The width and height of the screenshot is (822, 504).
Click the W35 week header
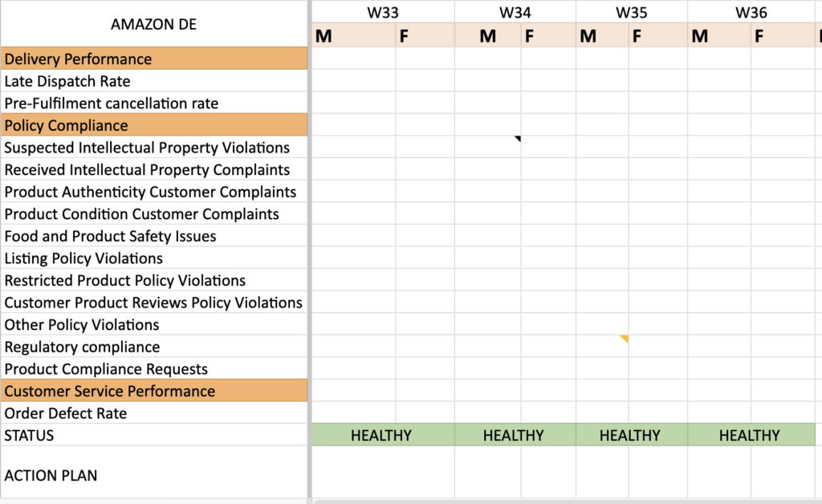coord(631,12)
